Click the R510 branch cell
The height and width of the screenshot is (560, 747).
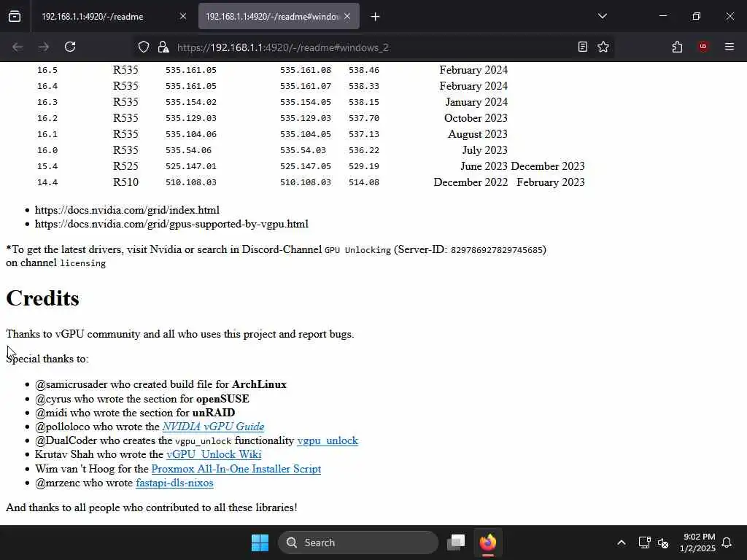tap(125, 182)
